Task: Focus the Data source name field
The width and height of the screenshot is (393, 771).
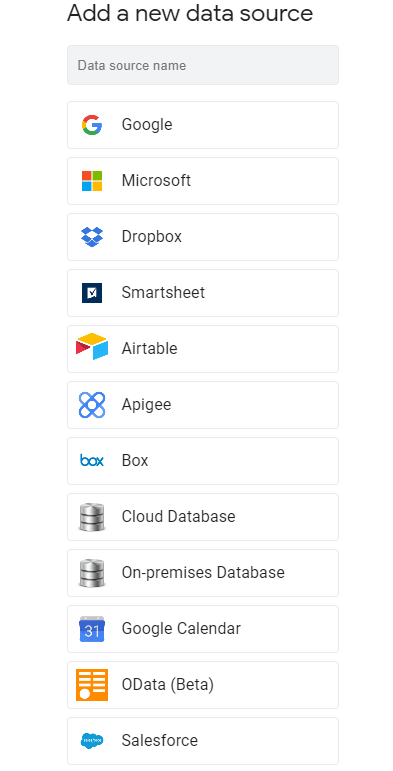Action: [203, 65]
